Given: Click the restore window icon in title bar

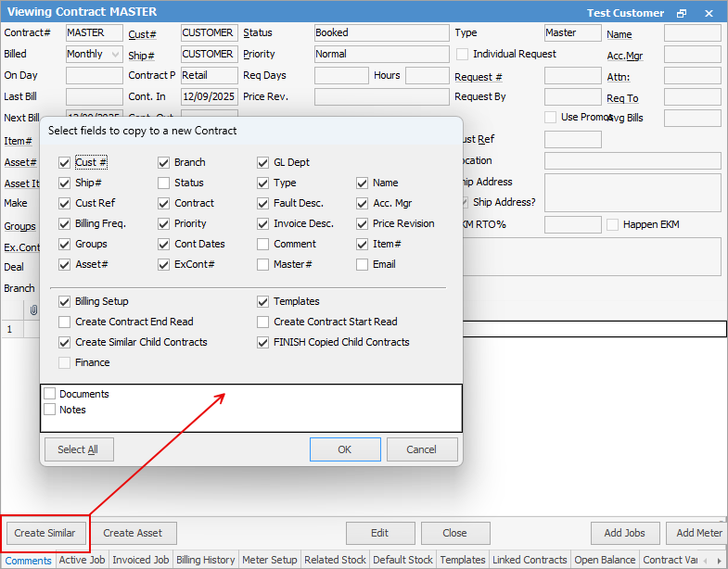Looking at the screenshot, I should click(682, 13).
